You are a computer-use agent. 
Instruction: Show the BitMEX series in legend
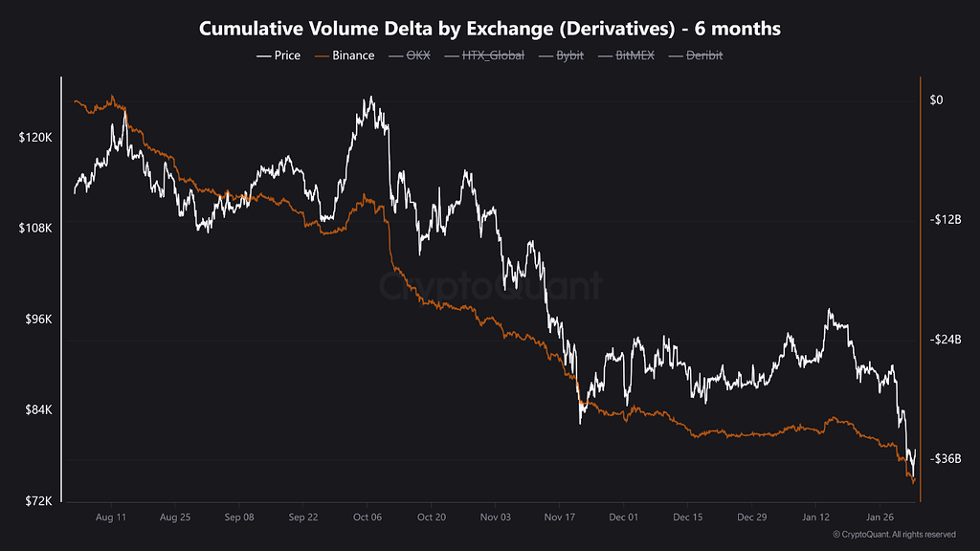(x=627, y=55)
